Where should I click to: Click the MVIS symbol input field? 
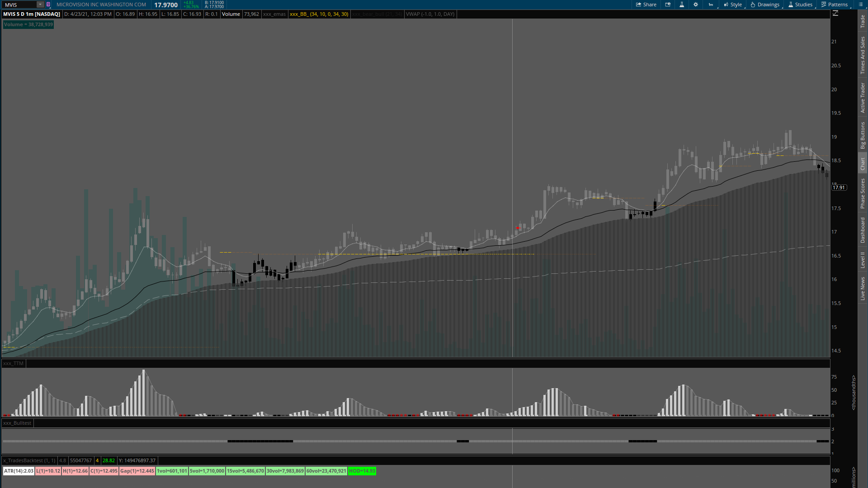coord(19,5)
